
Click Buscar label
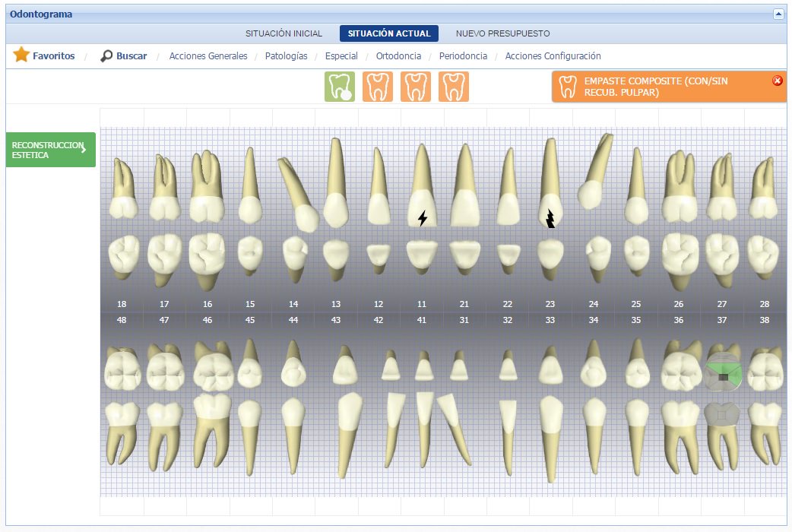point(131,56)
